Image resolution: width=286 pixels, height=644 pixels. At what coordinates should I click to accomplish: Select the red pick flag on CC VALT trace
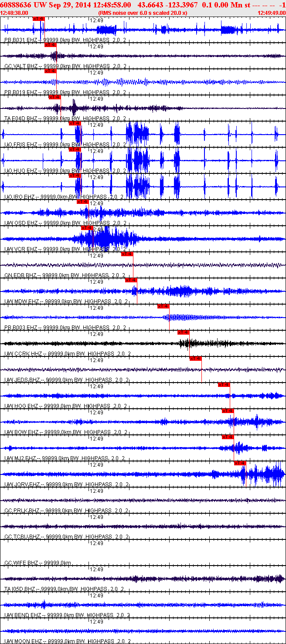pos(51,45)
